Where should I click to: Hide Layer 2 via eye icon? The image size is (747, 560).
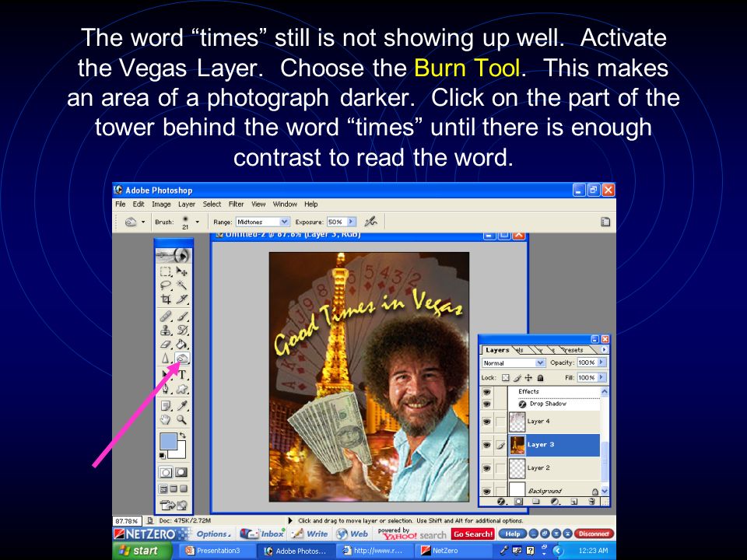[x=486, y=468]
